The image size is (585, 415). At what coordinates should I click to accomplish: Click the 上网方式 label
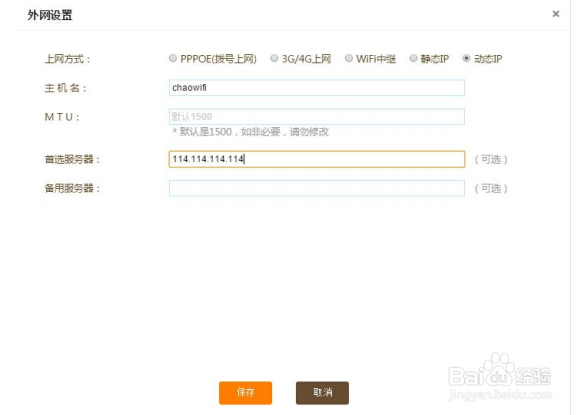[68, 59]
